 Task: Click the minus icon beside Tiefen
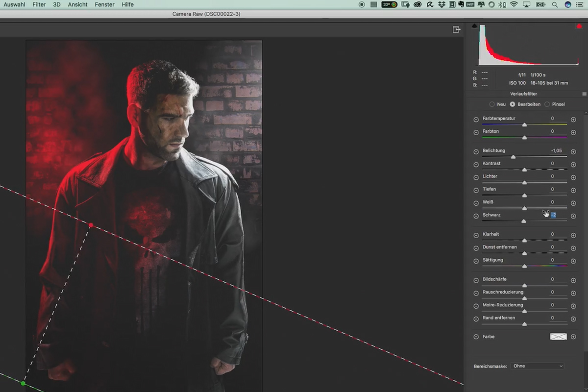coord(476,190)
